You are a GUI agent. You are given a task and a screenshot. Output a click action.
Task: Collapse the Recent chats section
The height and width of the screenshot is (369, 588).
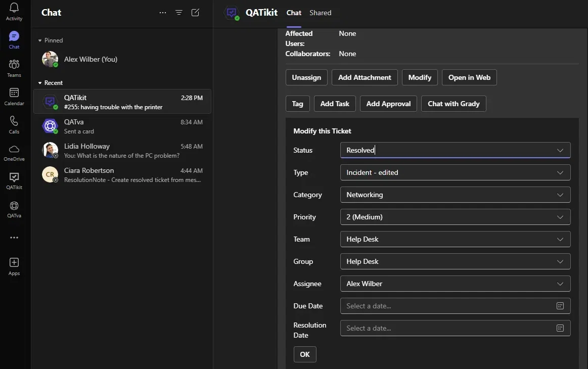pyautogui.click(x=40, y=83)
